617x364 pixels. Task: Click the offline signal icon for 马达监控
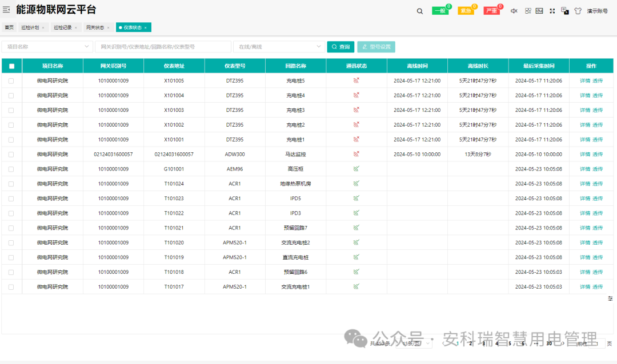[356, 153]
